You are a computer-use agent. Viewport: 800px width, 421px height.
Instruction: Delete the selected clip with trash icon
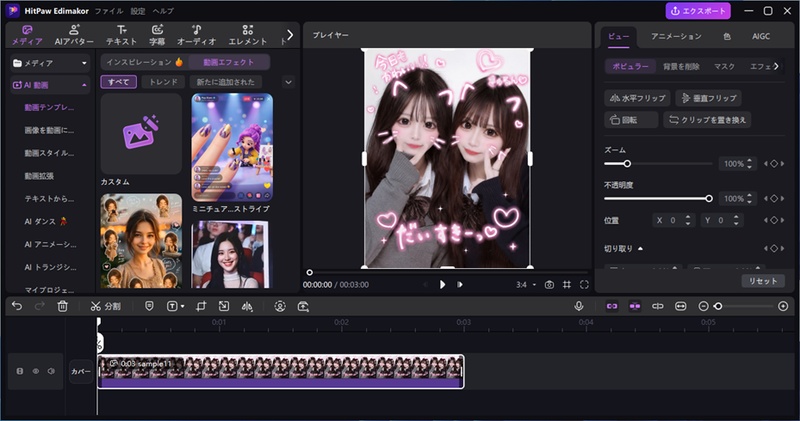tap(62, 306)
